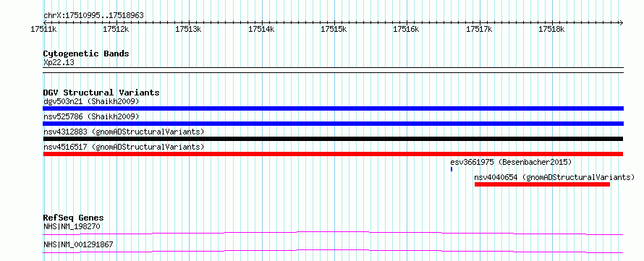
Task: Click the RefSeq Genes track heading
Action: [x=74, y=218]
